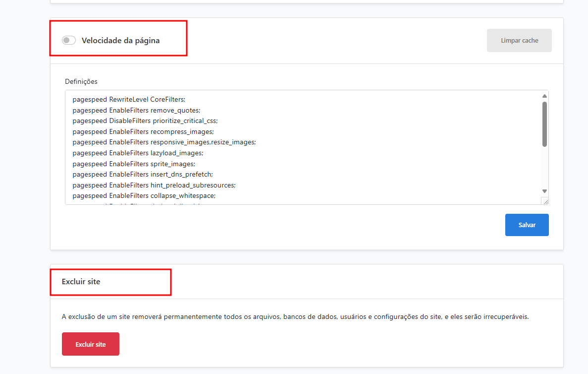Click the hint_preload_subresources line
The width and height of the screenshot is (588, 374).
pos(154,185)
